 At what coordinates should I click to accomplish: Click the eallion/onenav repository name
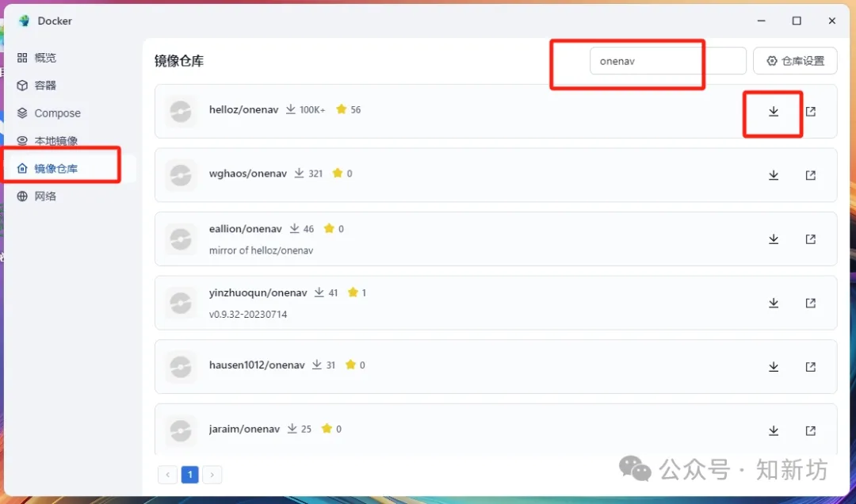pyautogui.click(x=245, y=229)
